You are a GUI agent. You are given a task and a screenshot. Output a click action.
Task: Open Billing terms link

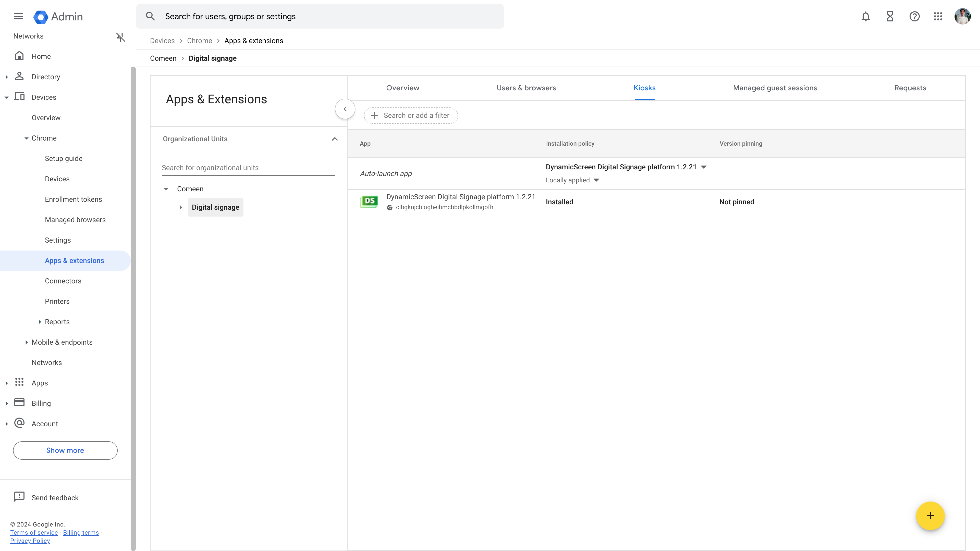(81, 532)
